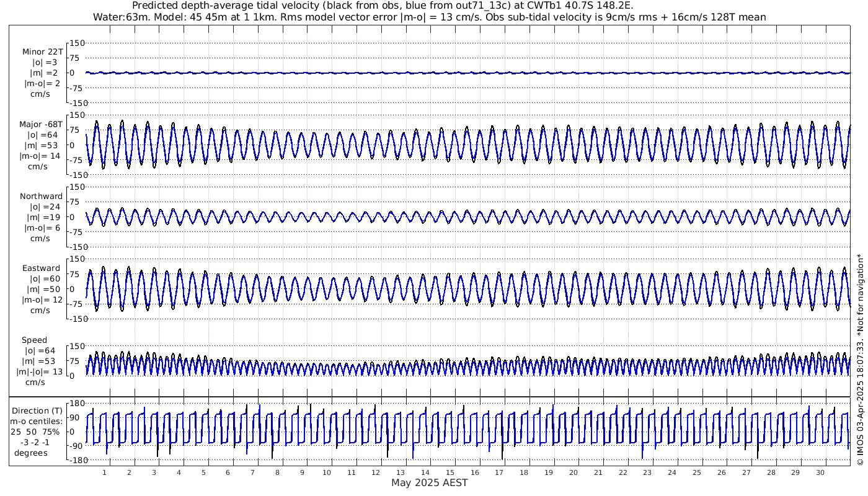868x496 pixels.
Task: Click day tick label '20' on time axis
Action: pyautogui.click(x=573, y=472)
